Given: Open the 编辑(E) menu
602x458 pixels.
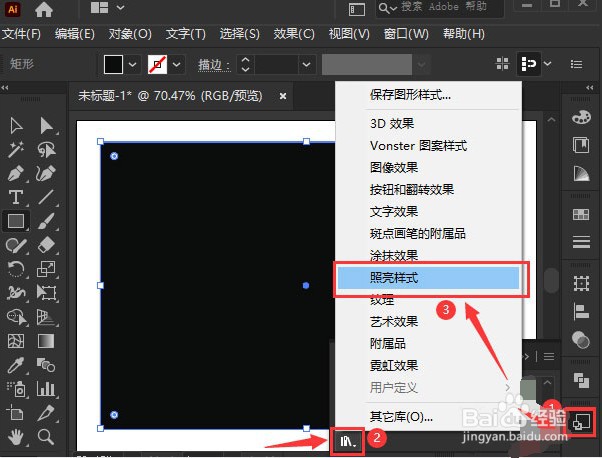Looking at the screenshot, I should point(74,34).
